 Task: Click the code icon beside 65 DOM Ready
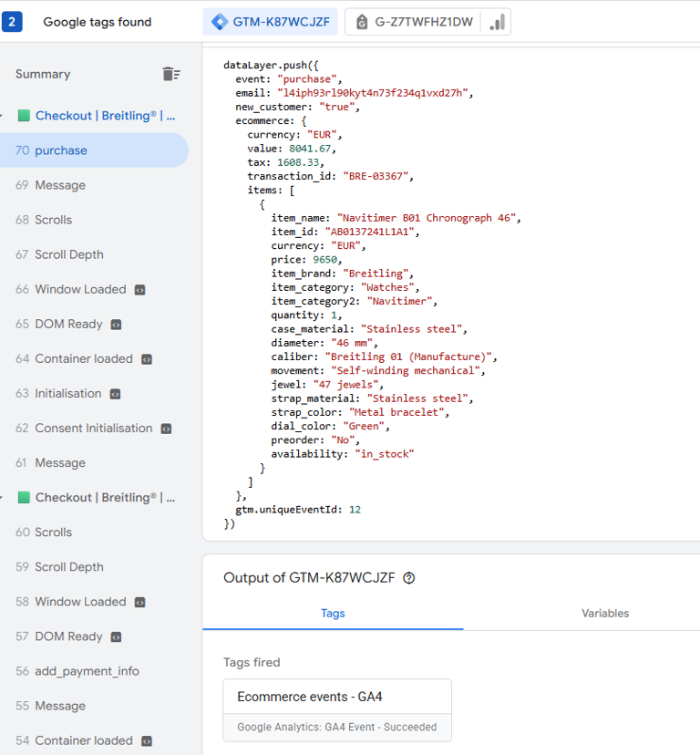pyautogui.click(x=116, y=325)
